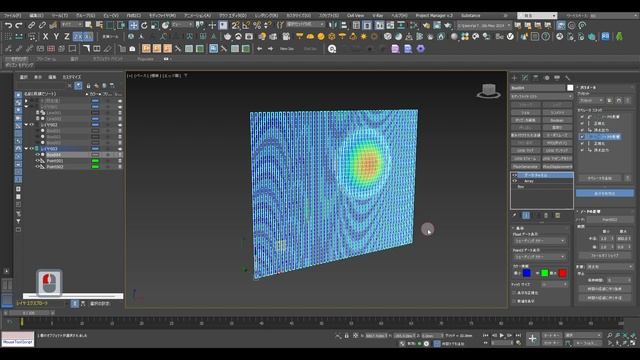Click the large Set Keys plus button
The width and height of the screenshot is (640, 360).
coord(532,338)
